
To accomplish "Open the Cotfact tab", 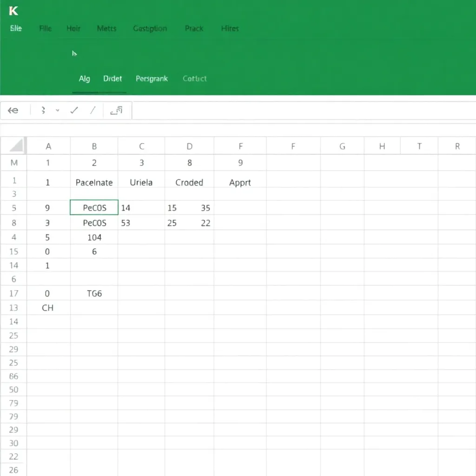I will tap(194, 79).
